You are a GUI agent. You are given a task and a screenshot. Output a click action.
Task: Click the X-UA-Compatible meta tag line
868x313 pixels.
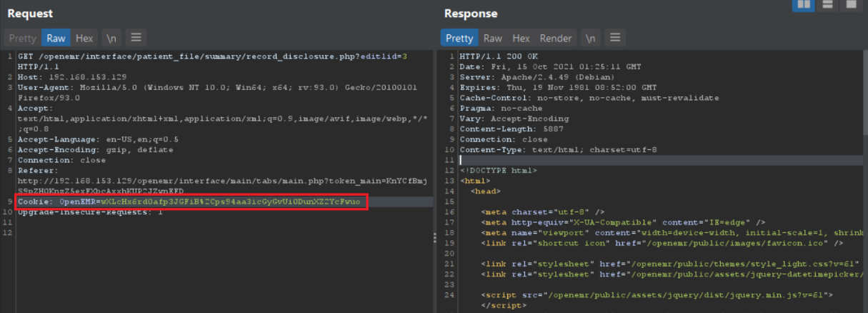[623, 222]
